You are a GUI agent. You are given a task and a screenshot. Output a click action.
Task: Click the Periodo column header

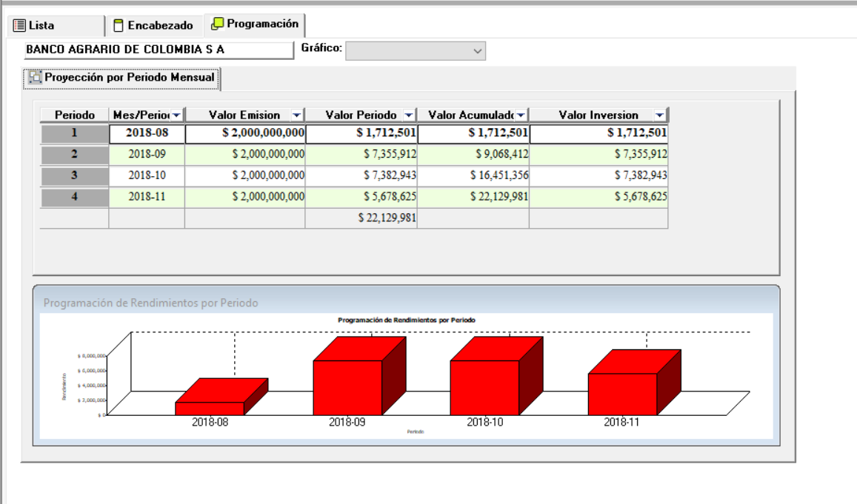pos(74,115)
